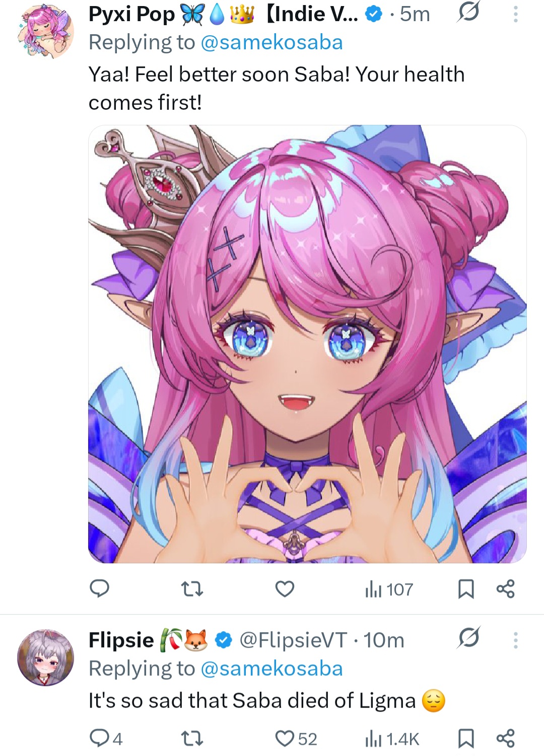Open Grok icon on Flipsie's tweet

468,638
